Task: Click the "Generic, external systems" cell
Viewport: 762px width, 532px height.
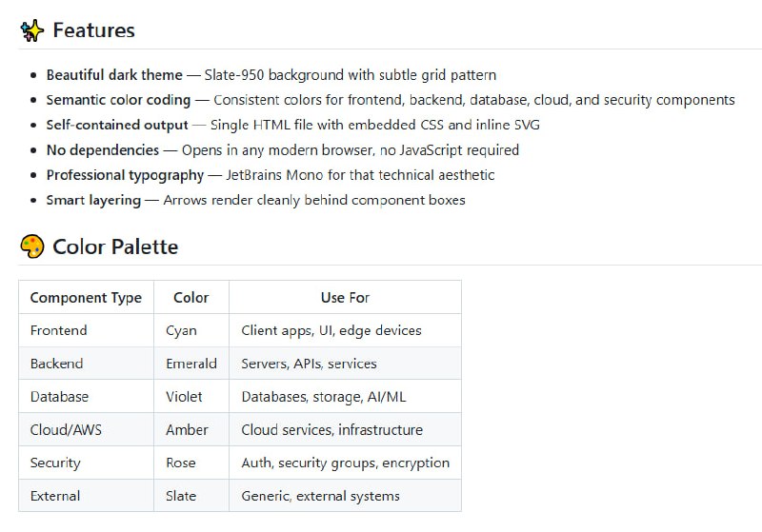Action: pyautogui.click(x=321, y=496)
